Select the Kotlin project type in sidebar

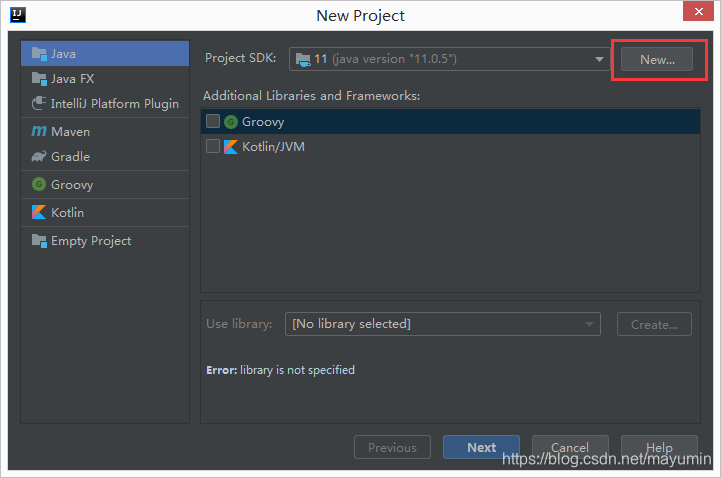click(105, 212)
